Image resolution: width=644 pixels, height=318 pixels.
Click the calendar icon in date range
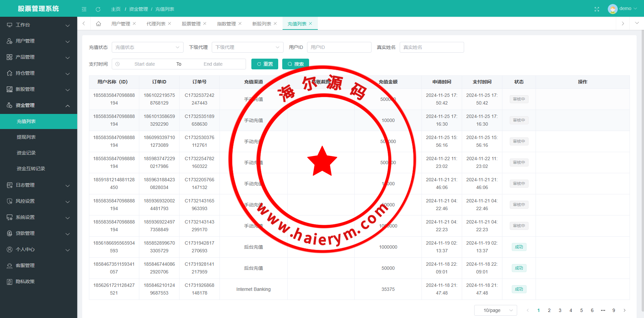pyautogui.click(x=117, y=64)
